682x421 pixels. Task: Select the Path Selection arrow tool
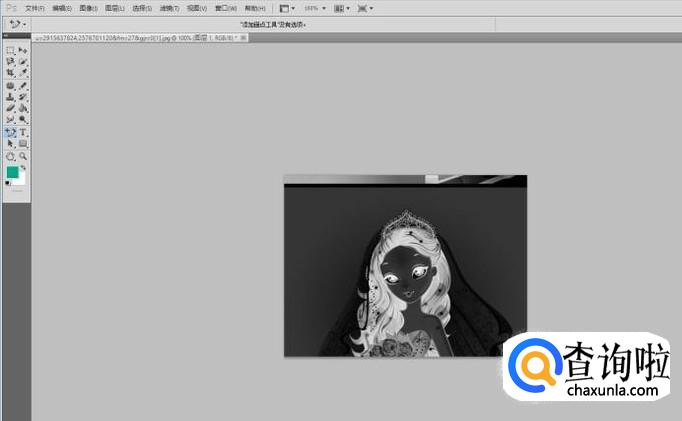10,144
